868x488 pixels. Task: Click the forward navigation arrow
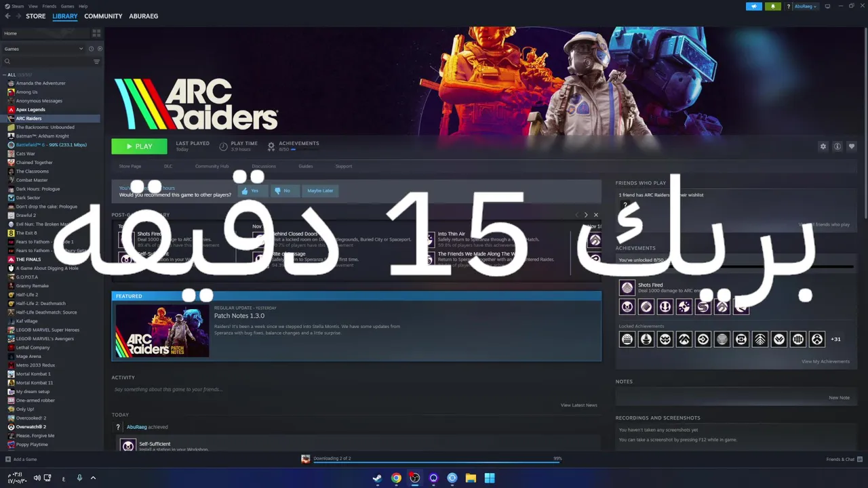click(18, 16)
